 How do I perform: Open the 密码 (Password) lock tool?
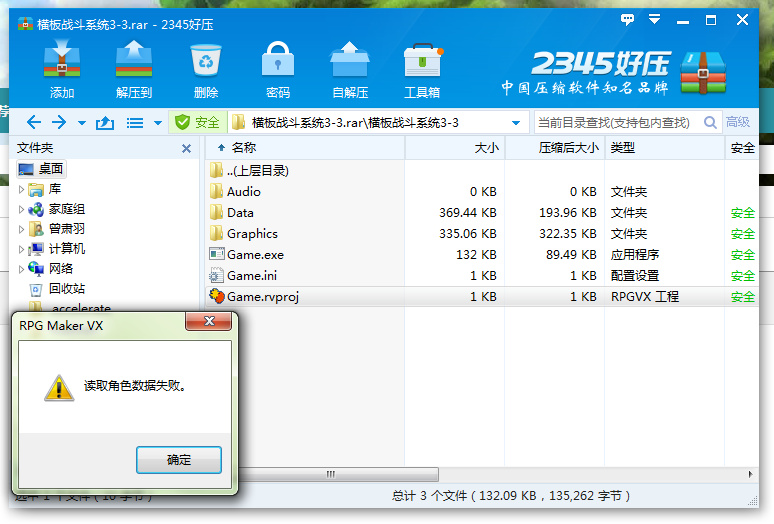coord(278,69)
